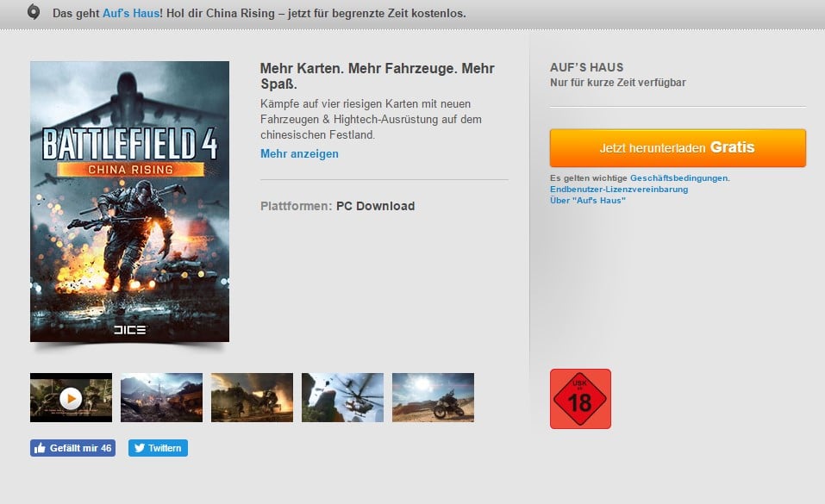
Task: Show the dirt bike screenshot thumbnail
Action: (433, 397)
